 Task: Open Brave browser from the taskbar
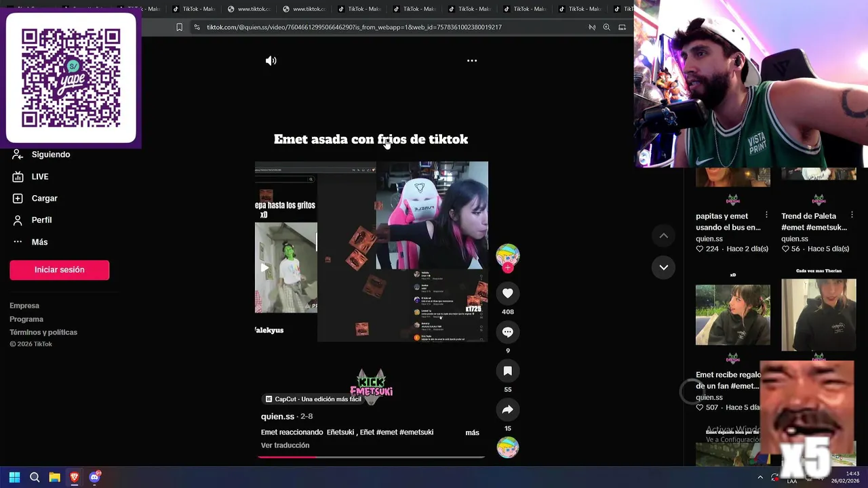click(x=75, y=477)
